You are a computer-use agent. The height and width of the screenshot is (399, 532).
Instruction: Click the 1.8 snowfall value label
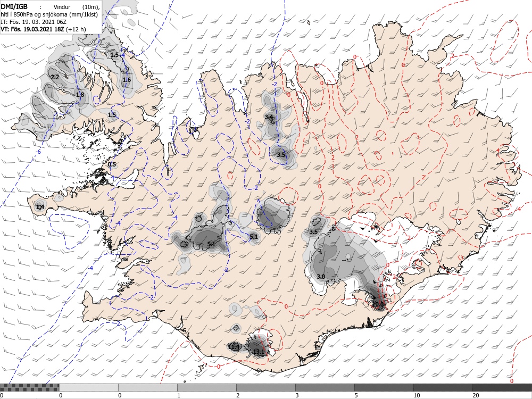(80, 95)
